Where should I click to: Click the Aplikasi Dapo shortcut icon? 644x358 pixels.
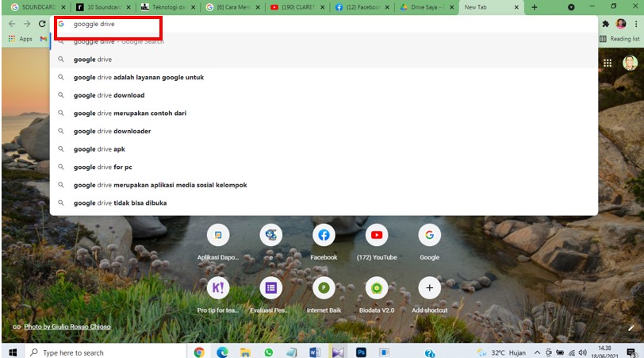pyautogui.click(x=218, y=235)
